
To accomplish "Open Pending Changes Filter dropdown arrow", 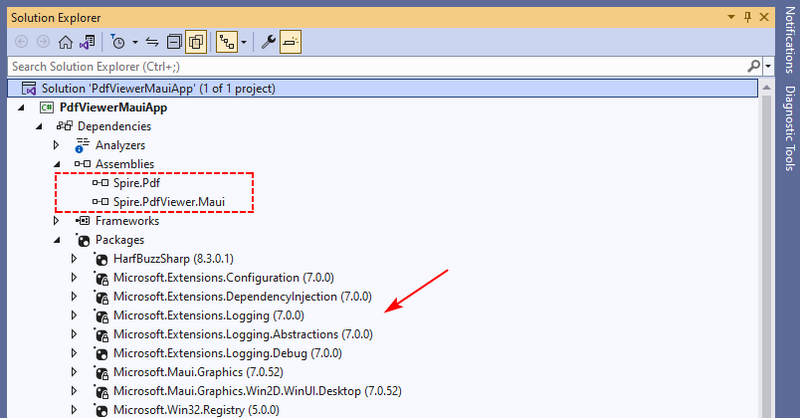I will [135, 42].
